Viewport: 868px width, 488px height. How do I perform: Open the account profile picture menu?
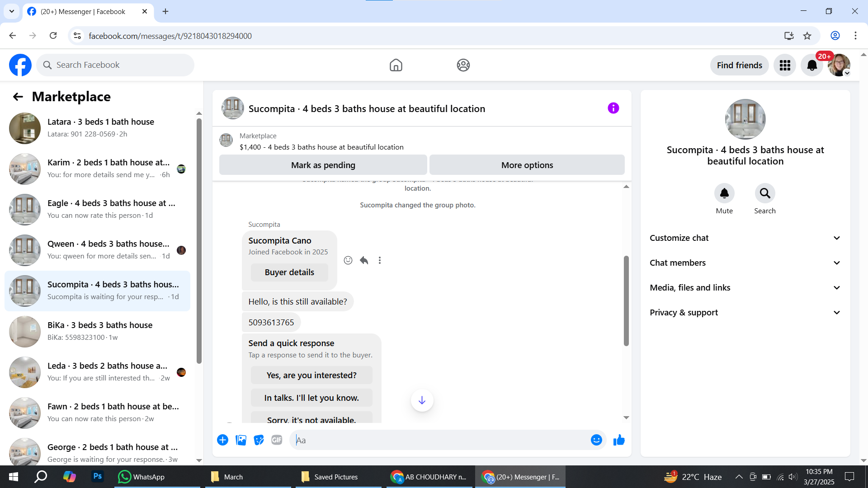coord(839,65)
